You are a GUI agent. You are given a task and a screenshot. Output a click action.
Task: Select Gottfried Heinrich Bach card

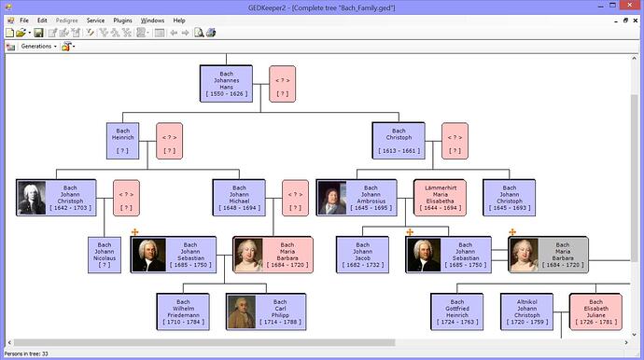pyautogui.click(x=457, y=312)
